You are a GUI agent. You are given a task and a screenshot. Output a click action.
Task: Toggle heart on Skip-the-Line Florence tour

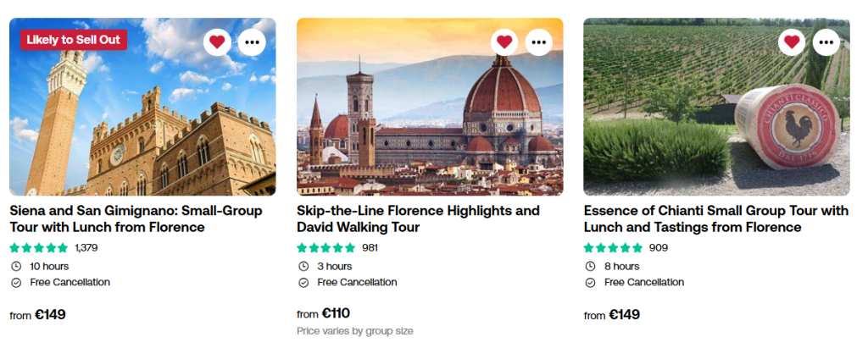[505, 41]
